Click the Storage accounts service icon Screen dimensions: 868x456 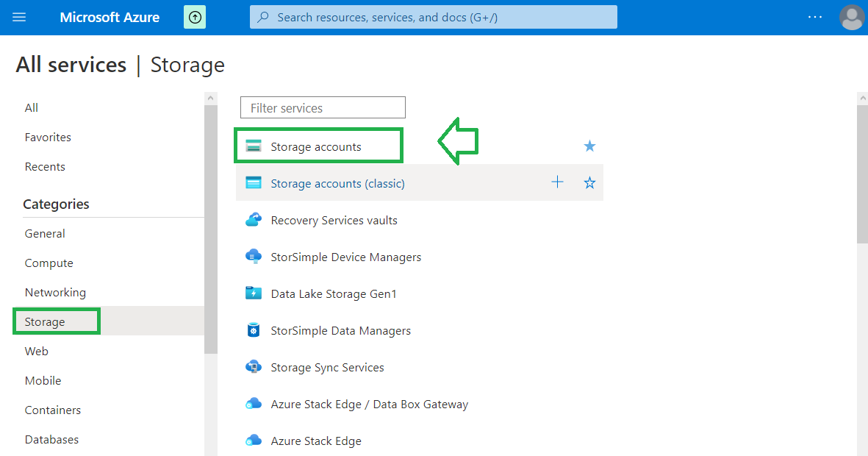point(254,146)
